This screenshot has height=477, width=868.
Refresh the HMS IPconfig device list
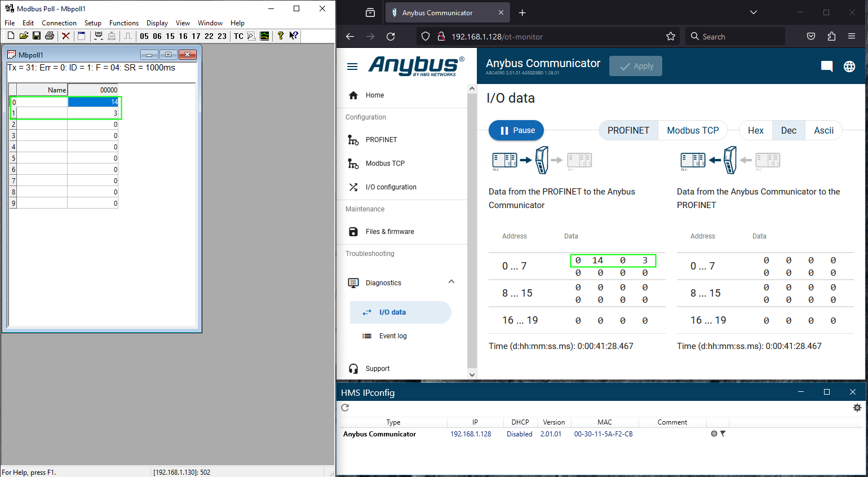click(x=345, y=408)
